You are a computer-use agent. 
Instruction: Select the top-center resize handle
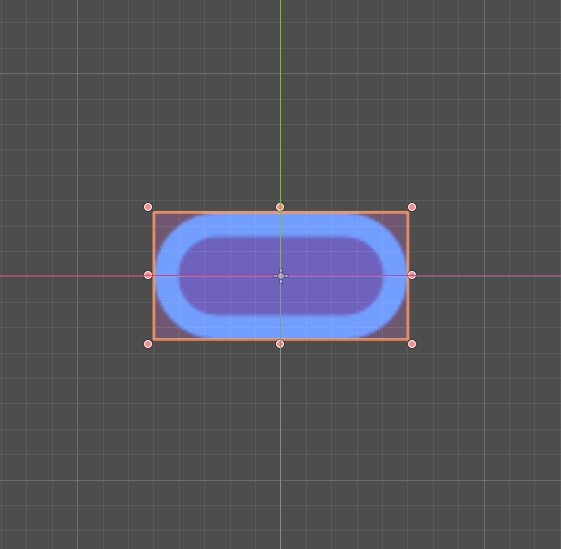pos(280,207)
